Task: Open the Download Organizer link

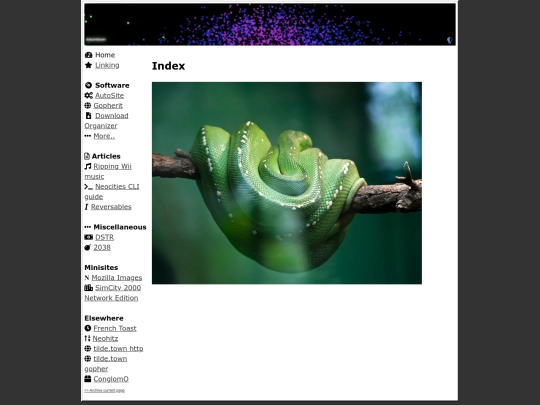Action: pyautogui.click(x=106, y=121)
